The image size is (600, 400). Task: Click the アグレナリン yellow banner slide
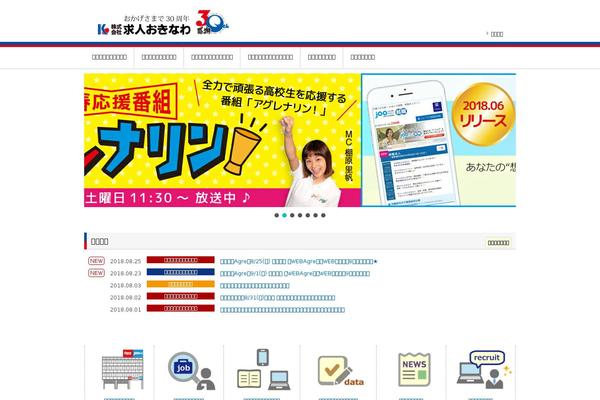(x=222, y=140)
